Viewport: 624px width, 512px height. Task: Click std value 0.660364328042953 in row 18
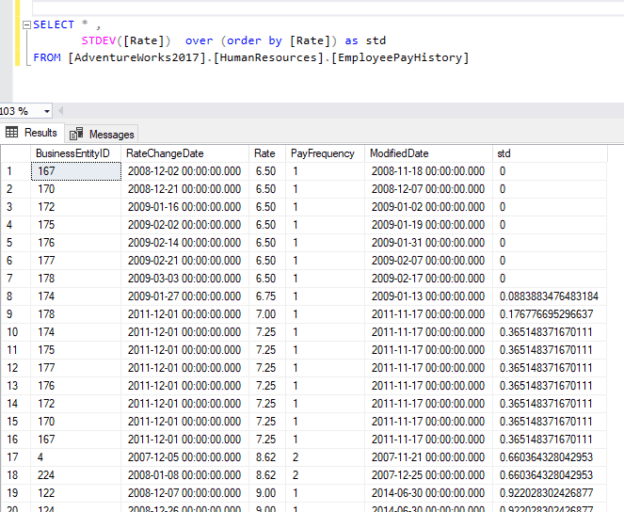[x=550, y=475]
